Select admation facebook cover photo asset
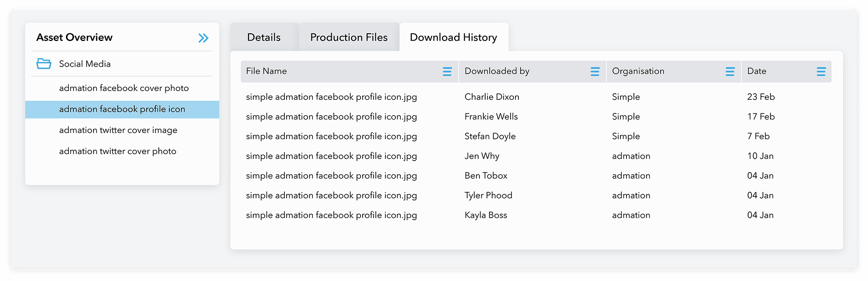This screenshot has height=281, width=868. tap(124, 88)
